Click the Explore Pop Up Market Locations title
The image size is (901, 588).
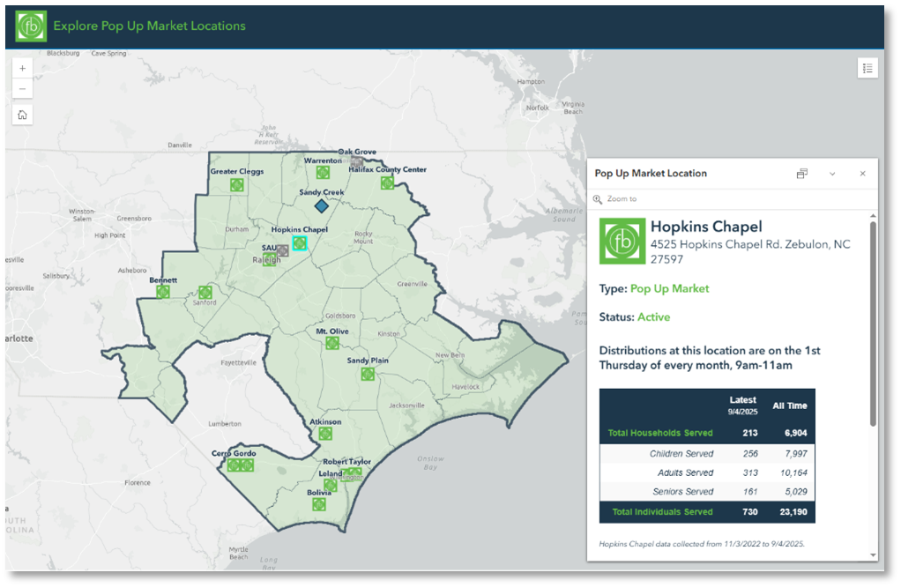point(149,26)
